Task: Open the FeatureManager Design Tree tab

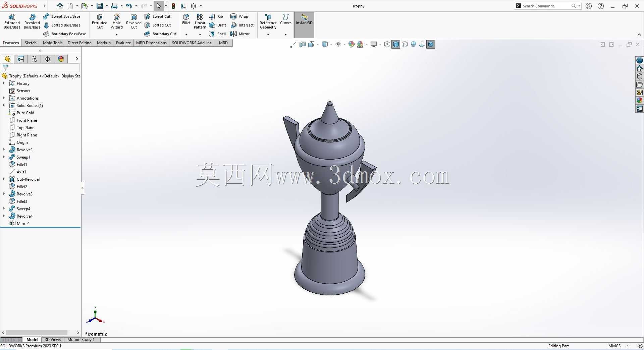Action: [7, 59]
